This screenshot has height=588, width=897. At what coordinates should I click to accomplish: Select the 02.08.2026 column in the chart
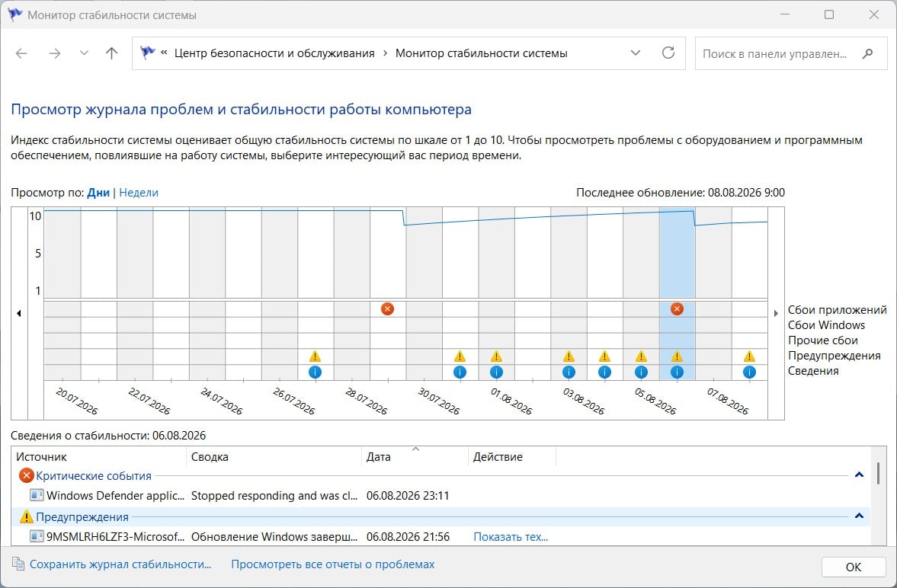coord(533,293)
